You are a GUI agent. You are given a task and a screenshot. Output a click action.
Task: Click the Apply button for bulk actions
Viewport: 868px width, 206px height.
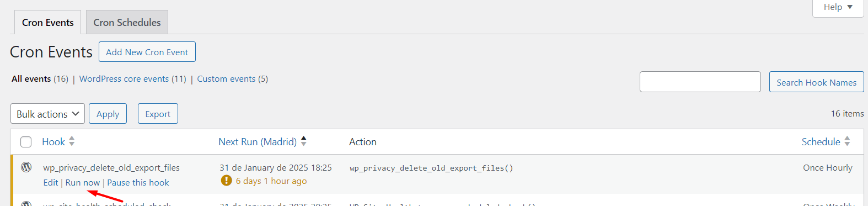[x=108, y=114]
